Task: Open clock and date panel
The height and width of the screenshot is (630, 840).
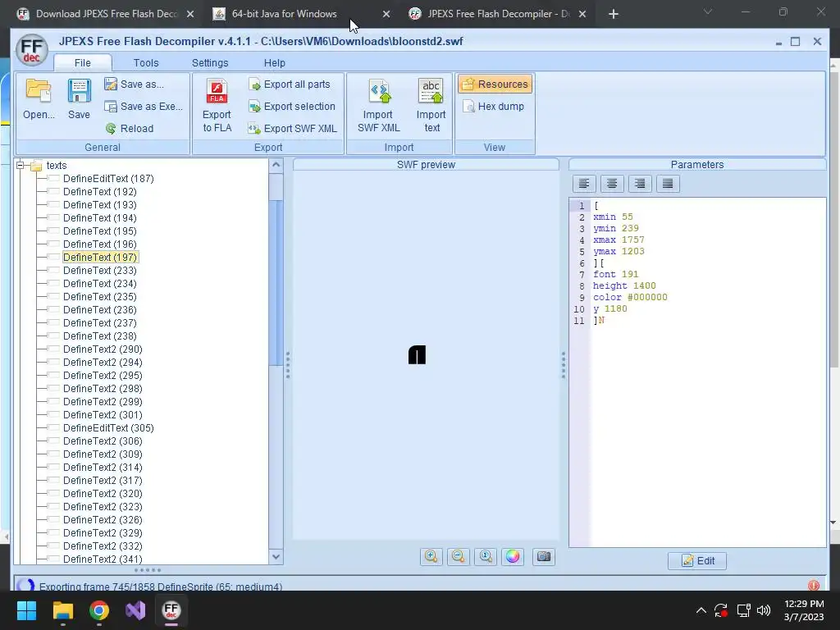Action: pyautogui.click(x=804, y=610)
